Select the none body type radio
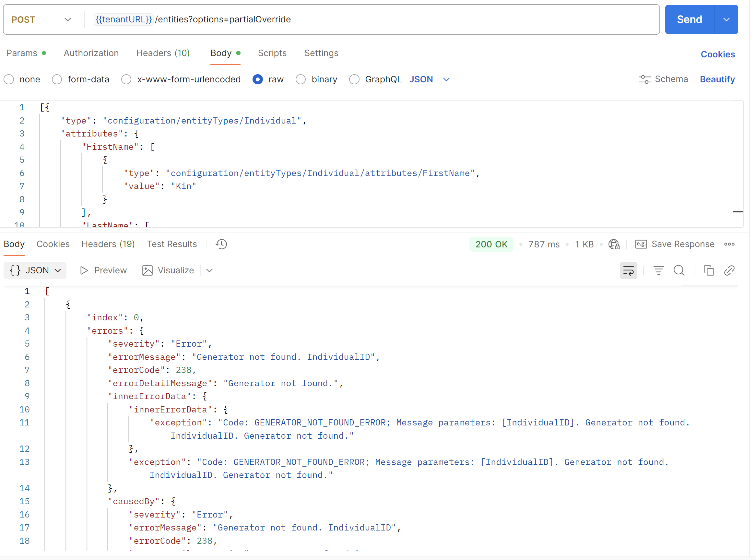The image size is (756, 560). pyautogui.click(x=9, y=79)
